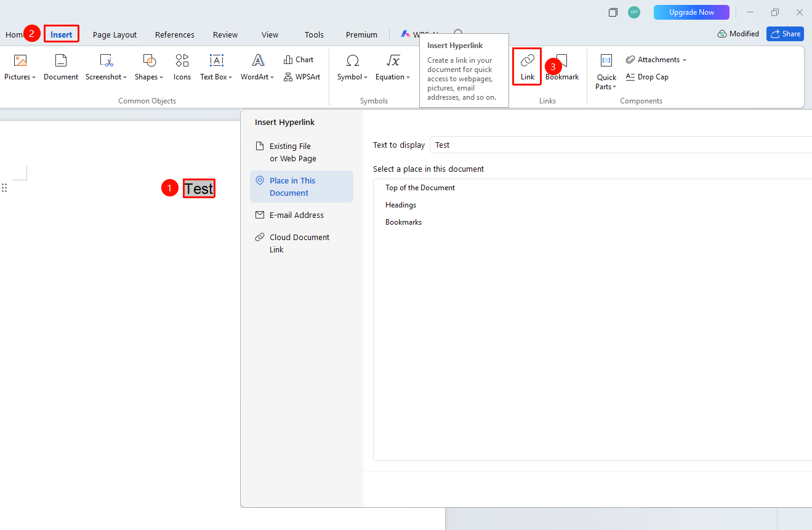Switch to the Page Layout tab
This screenshot has width=812, height=530.
[115, 34]
